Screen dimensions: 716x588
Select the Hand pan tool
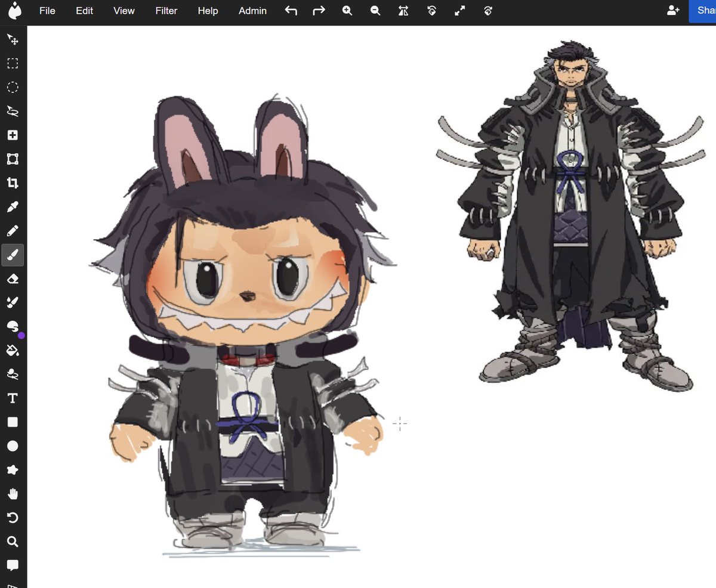point(13,494)
